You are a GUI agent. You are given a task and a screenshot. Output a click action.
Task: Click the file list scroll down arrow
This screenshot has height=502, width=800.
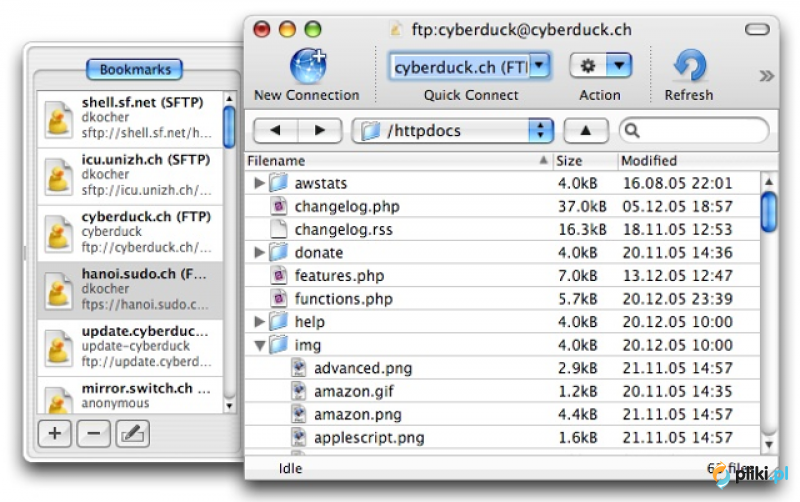769,444
